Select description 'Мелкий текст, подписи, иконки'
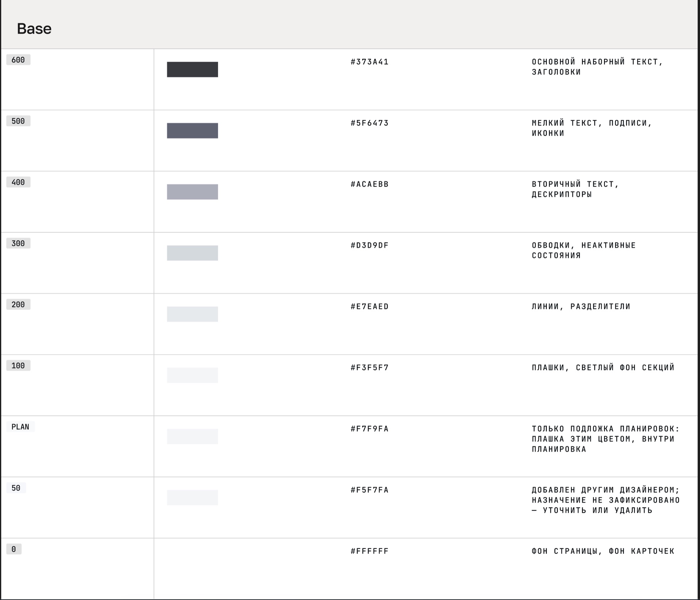The height and width of the screenshot is (600, 700). pyautogui.click(x=592, y=128)
